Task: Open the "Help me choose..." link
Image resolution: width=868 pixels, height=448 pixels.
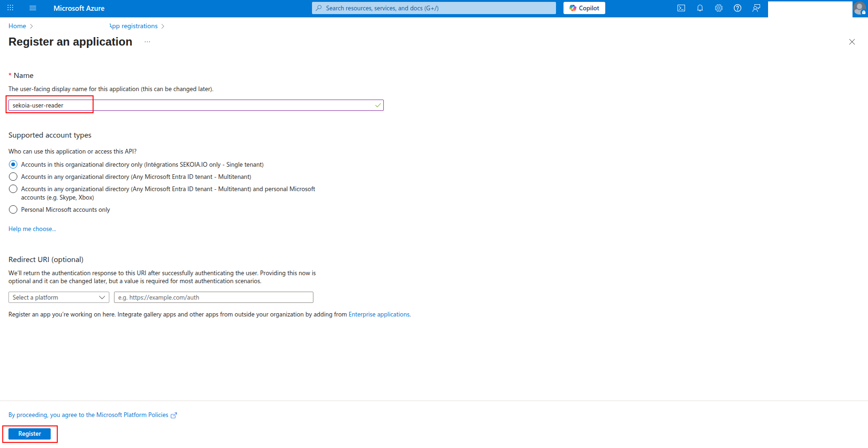Action: (31, 229)
